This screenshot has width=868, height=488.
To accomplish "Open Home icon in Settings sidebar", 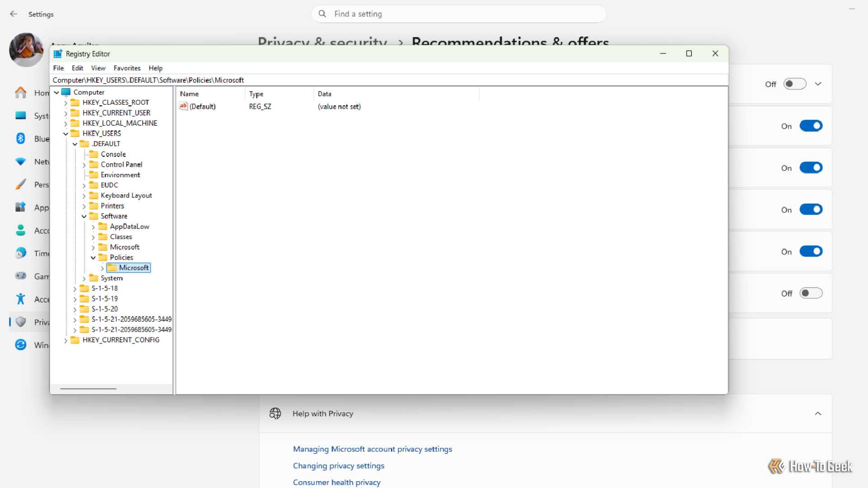I will [x=20, y=93].
